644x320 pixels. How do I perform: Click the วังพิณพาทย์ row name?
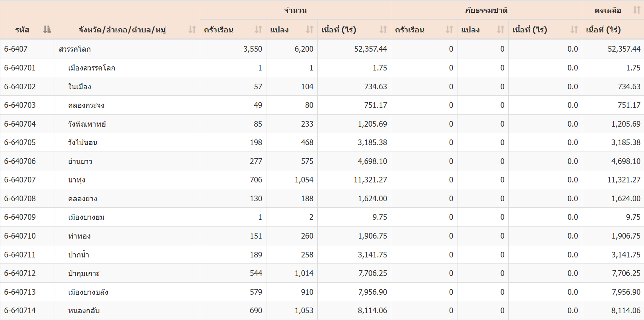pos(87,124)
